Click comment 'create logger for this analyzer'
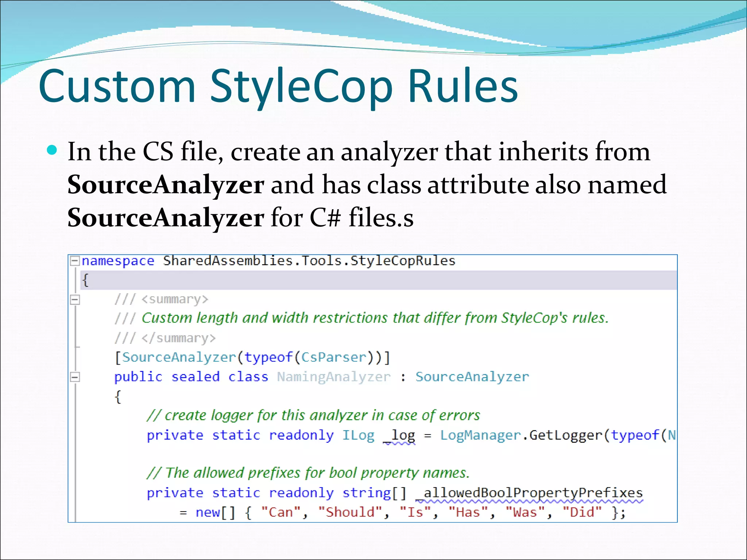This screenshot has width=747, height=560. pos(313,416)
